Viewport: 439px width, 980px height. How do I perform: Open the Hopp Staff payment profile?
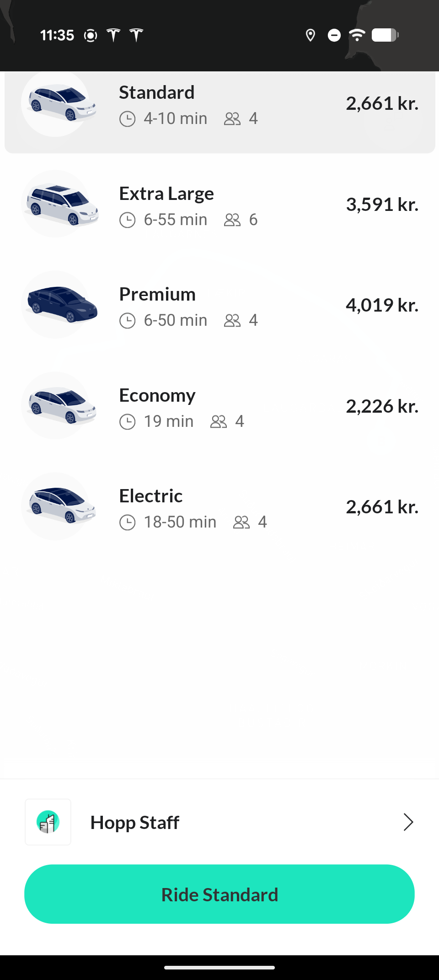coord(135,823)
